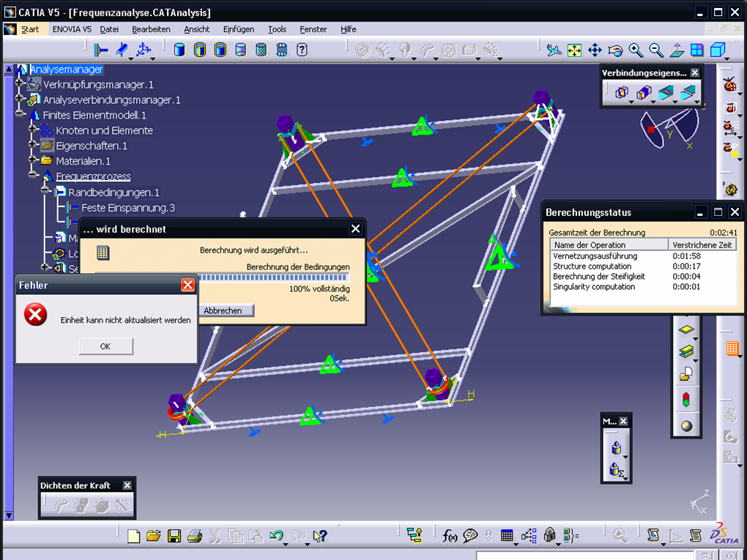Open the Ansicht menu
The width and height of the screenshot is (747, 560).
pos(197,29)
